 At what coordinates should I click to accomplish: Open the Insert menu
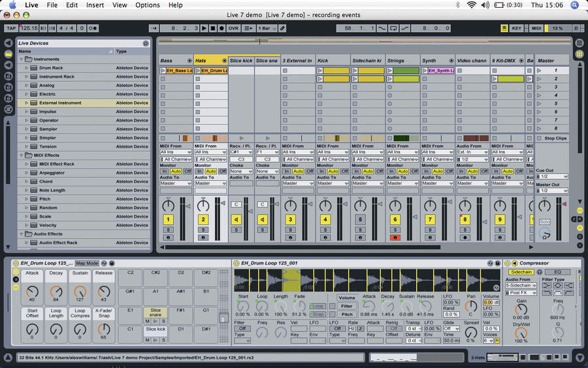point(95,5)
